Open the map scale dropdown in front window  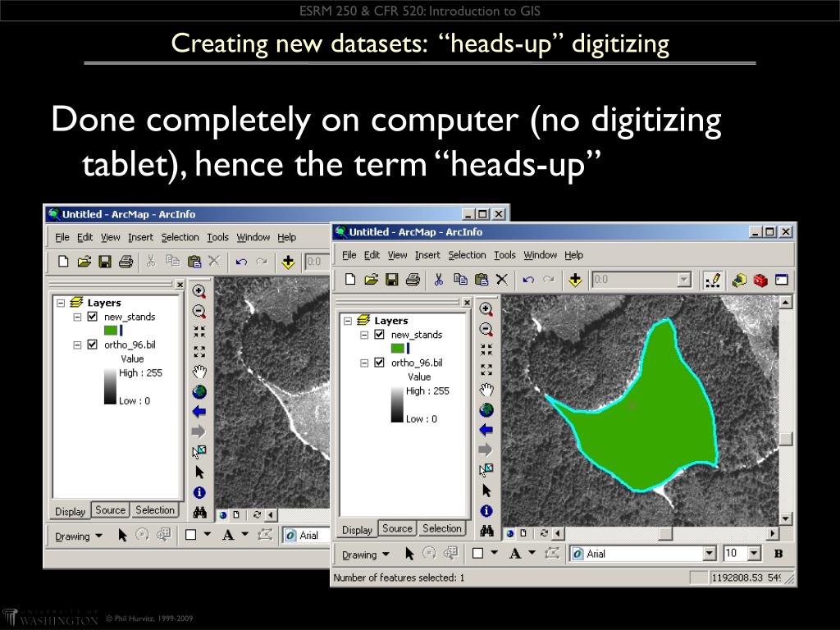point(683,280)
